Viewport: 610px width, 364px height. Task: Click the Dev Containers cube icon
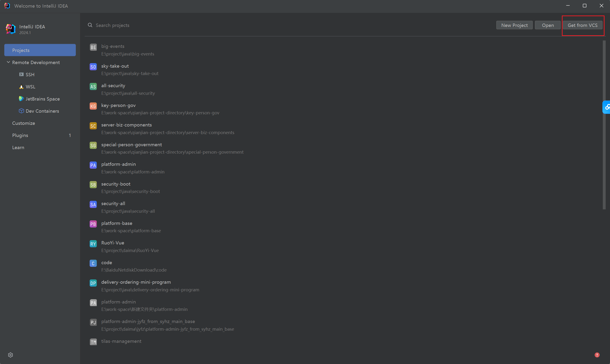[21, 111]
